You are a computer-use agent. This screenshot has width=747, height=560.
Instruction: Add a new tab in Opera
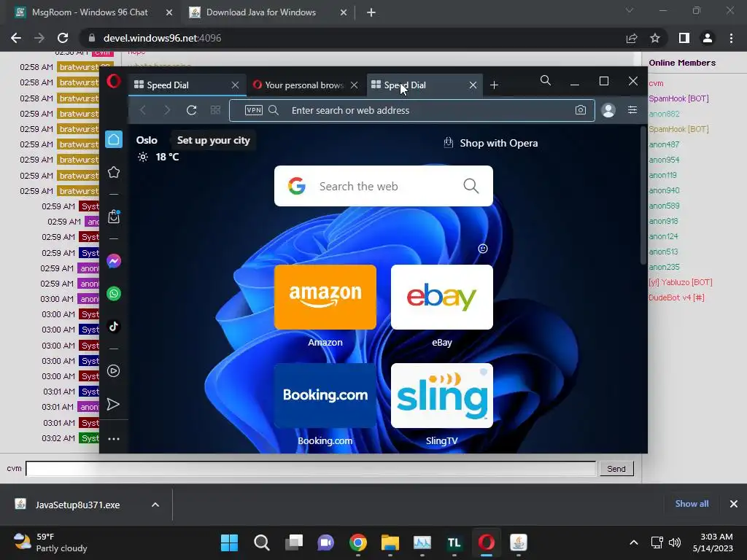(494, 85)
